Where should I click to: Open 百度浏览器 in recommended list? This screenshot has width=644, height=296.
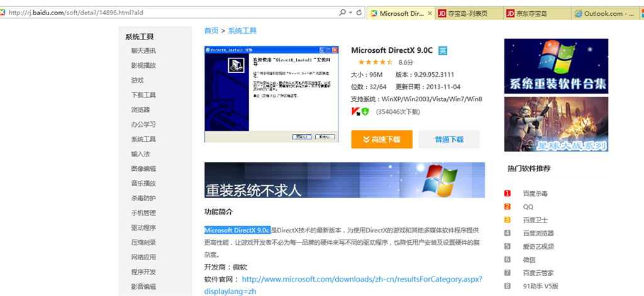pyautogui.click(x=538, y=233)
